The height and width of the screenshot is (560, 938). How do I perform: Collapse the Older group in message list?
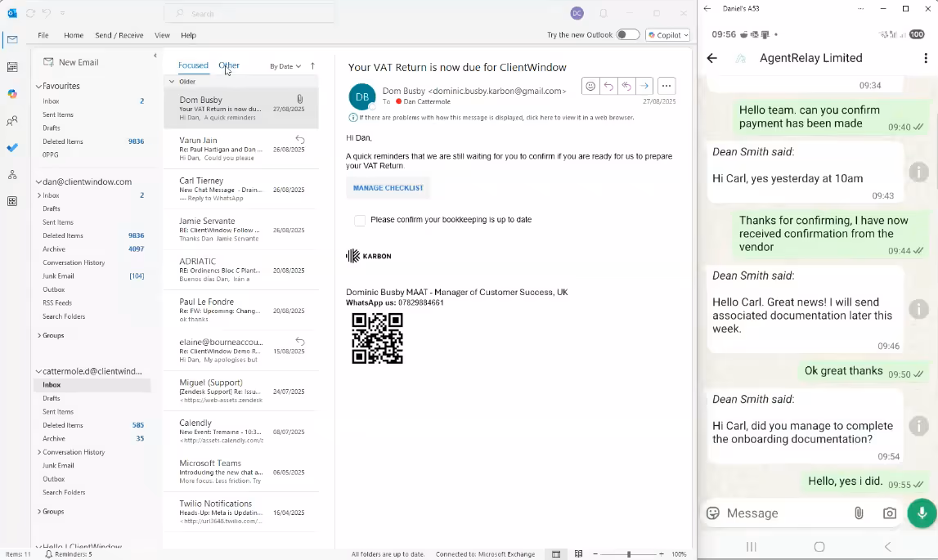tap(172, 82)
